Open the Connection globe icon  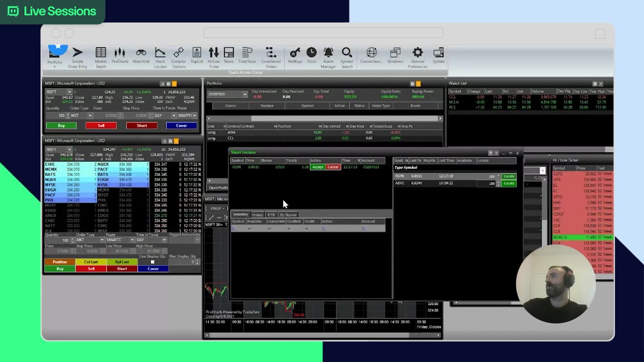coord(371,55)
